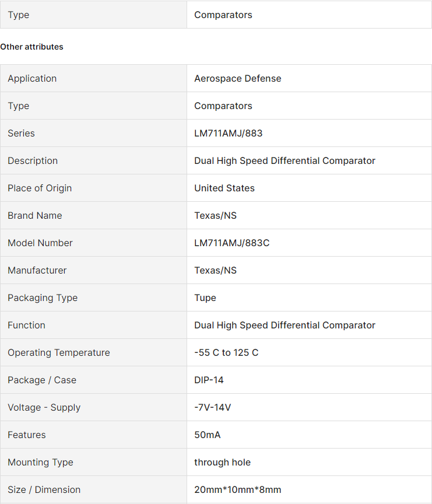Select the Model Number LM711AMJ/883C cell
432x504 pixels.
click(x=309, y=243)
